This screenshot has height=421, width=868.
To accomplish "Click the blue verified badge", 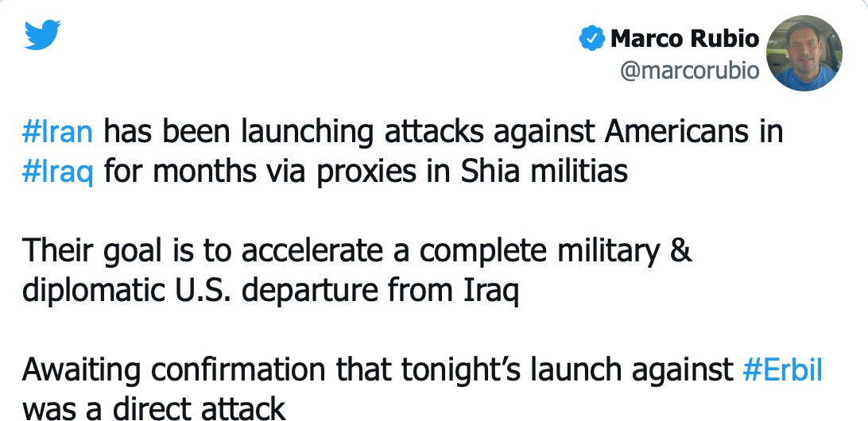I will tap(591, 38).
